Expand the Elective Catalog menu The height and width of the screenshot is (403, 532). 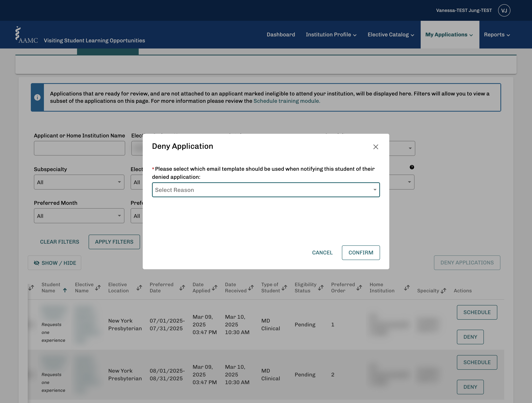click(391, 35)
